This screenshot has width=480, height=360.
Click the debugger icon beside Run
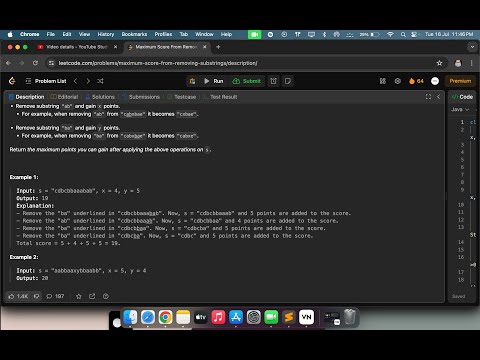click(192, 81)
